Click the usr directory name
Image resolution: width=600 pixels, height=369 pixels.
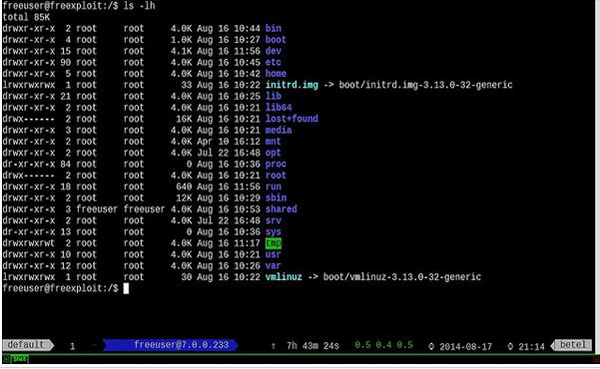[273, 254]
